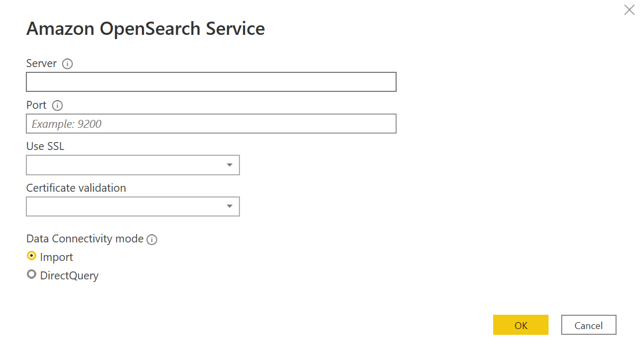Screen dimensions: 644x357
Task: Click the Cancel button
Action: (589, 325)
